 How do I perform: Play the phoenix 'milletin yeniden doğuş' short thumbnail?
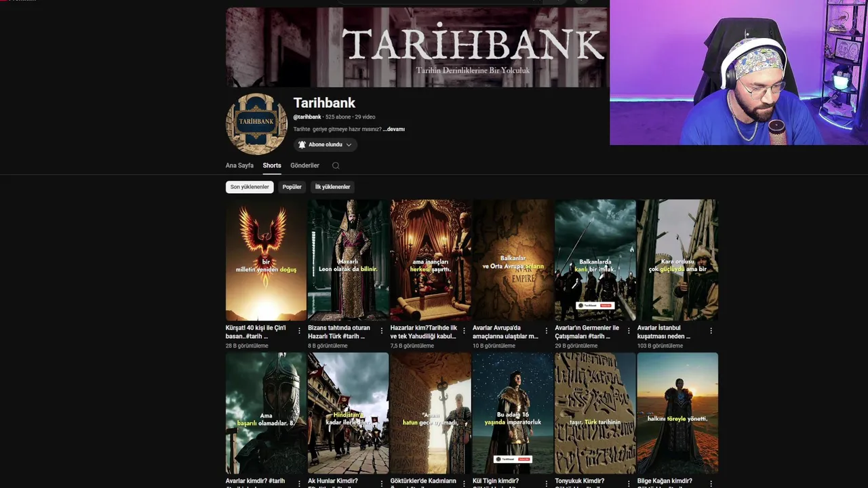click(x=266, y=260)
